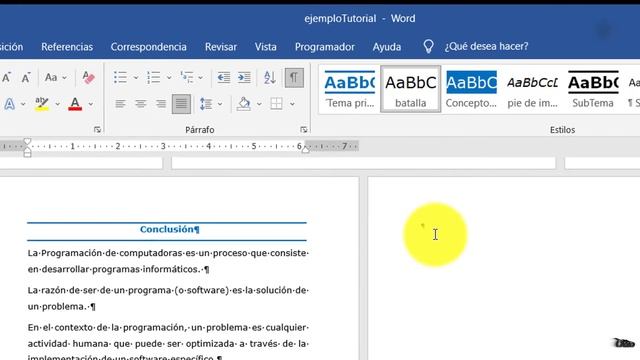The image size is (640, 360).
Task: Click the paragraph starting 'La razón de ser'
Action: pos(168,298)
